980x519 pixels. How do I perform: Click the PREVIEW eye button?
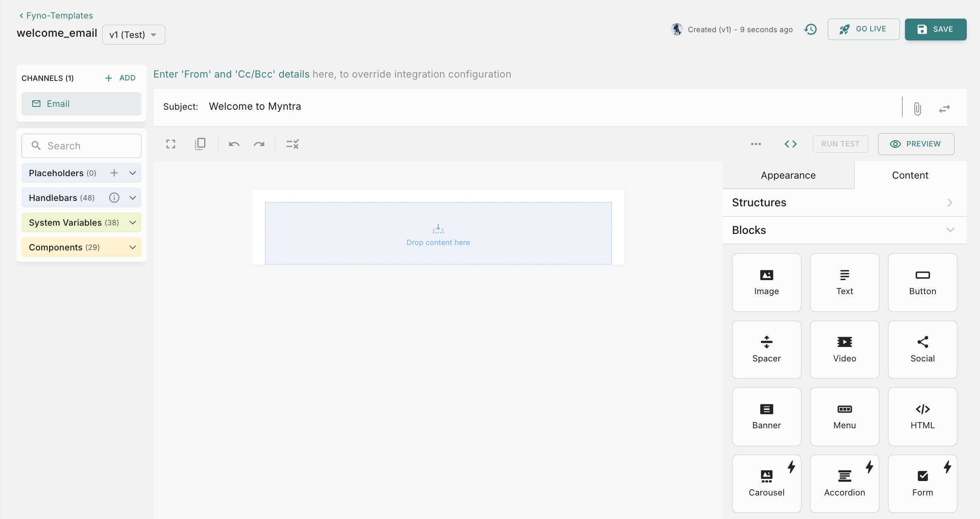(916, 144)
